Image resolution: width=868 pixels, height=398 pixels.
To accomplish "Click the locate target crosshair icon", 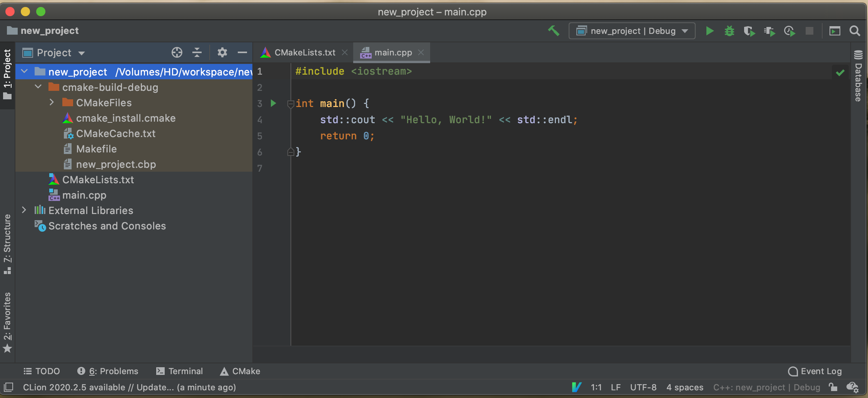I will [177, 52].
